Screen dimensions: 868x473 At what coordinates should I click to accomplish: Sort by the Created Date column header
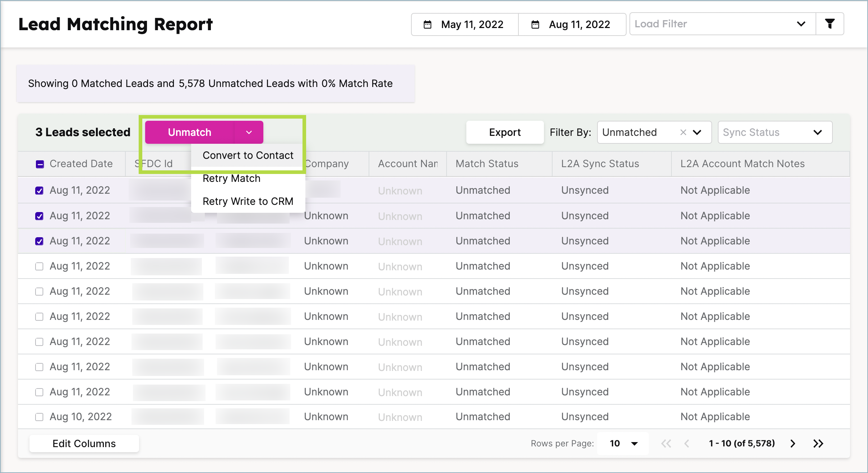pos(81,164)
